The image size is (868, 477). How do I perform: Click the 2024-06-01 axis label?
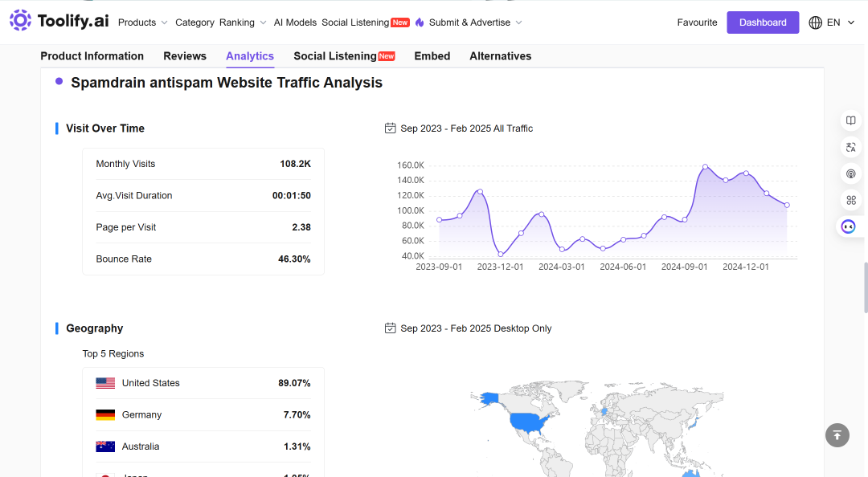point(623,267)
